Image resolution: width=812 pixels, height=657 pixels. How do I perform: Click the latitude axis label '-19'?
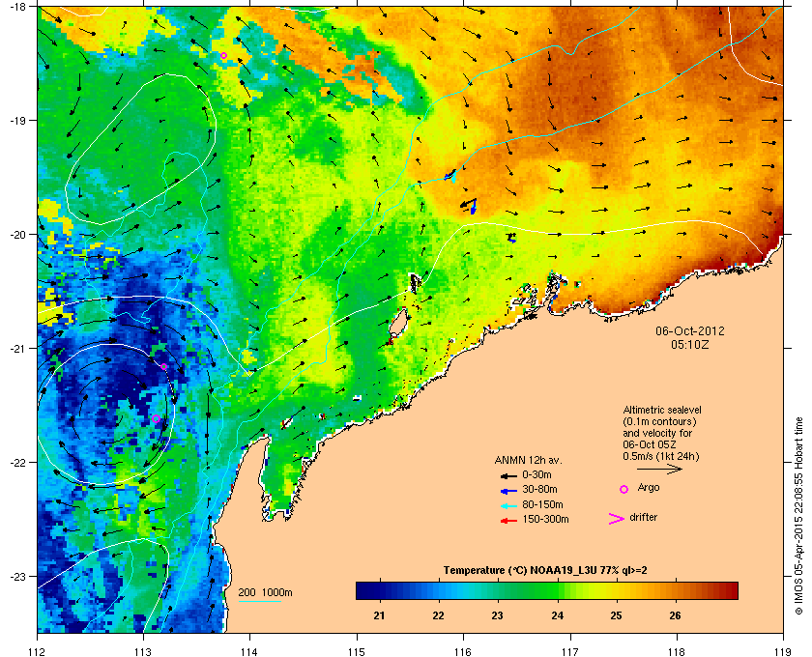click(17, 121)
